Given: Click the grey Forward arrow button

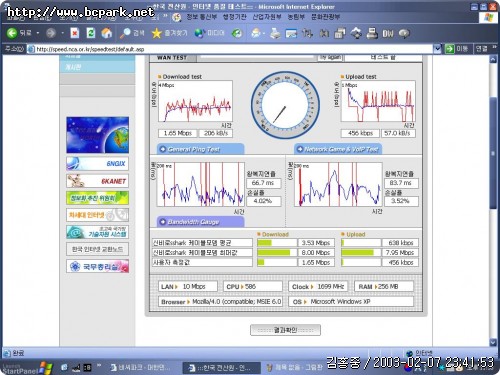Looking at the screenshot, I should click(x=51, y=33).
